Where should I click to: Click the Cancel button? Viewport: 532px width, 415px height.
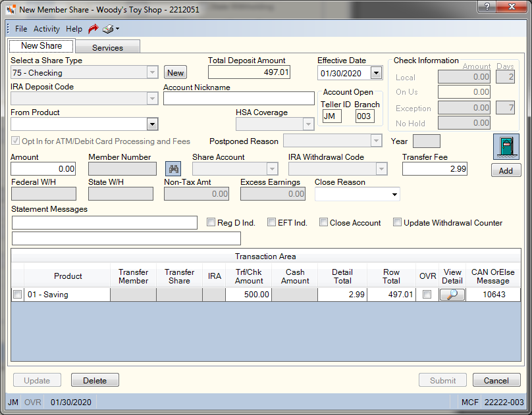tap(496, 380)
